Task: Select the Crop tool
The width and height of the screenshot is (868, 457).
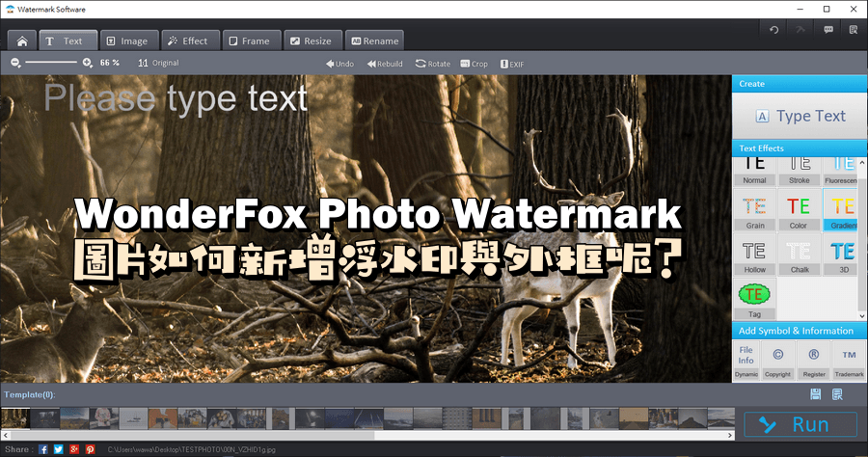Action: tap(474, 64)
